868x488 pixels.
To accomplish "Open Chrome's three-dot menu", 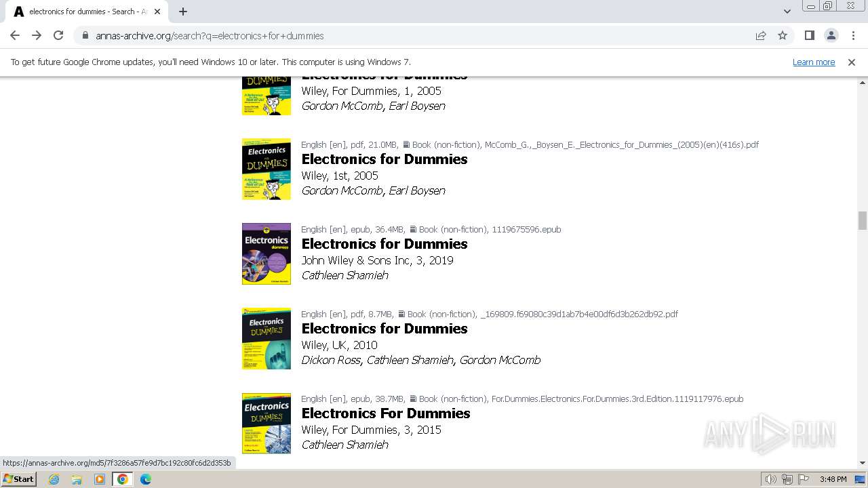I will click(853, 35).
